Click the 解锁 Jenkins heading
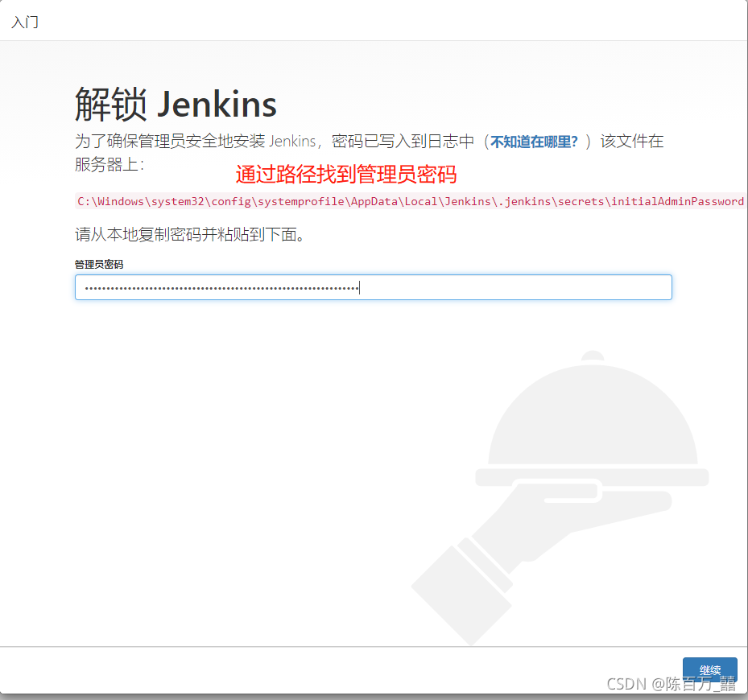Viewport: 748px width, 700px height. tap(176, 105)
